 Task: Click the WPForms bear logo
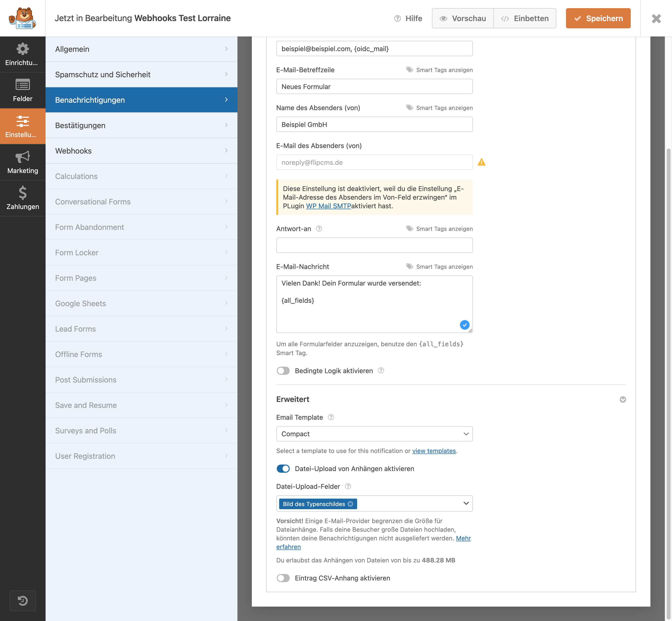pos(23,18)
